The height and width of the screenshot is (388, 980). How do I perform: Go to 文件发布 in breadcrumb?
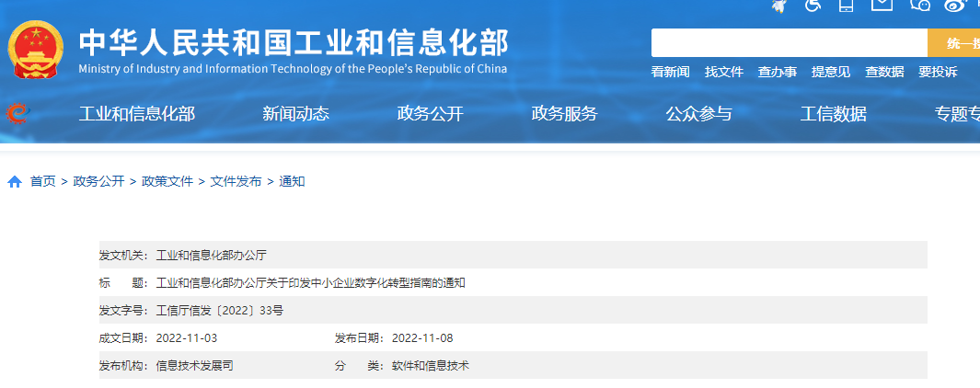[x=236, y=182]
